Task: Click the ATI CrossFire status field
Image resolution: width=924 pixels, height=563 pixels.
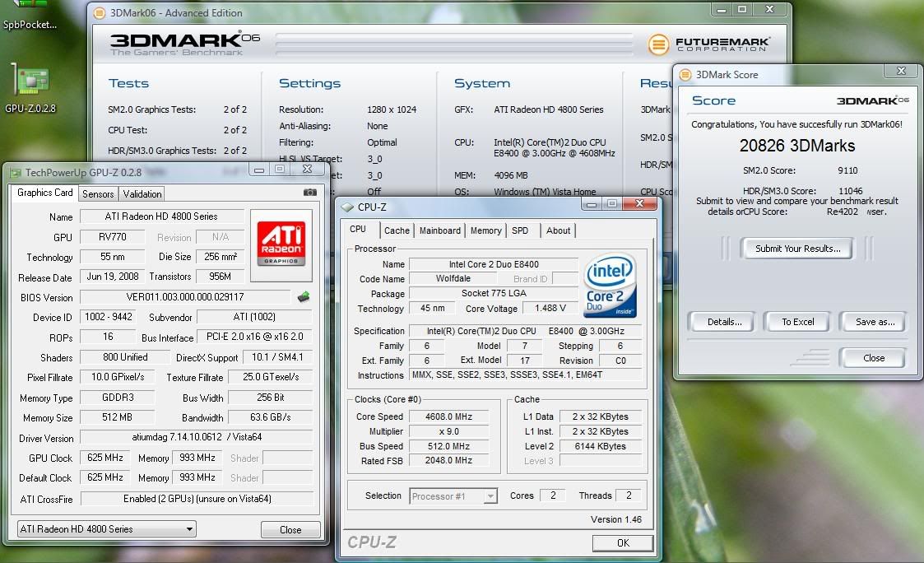Action: [x=197, y=499]
